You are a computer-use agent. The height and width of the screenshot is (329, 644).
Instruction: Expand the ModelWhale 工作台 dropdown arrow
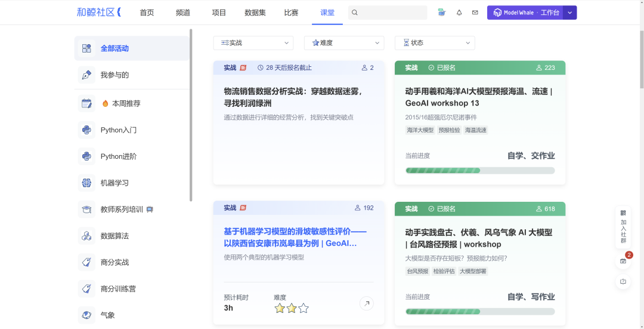tap(569, 13)
